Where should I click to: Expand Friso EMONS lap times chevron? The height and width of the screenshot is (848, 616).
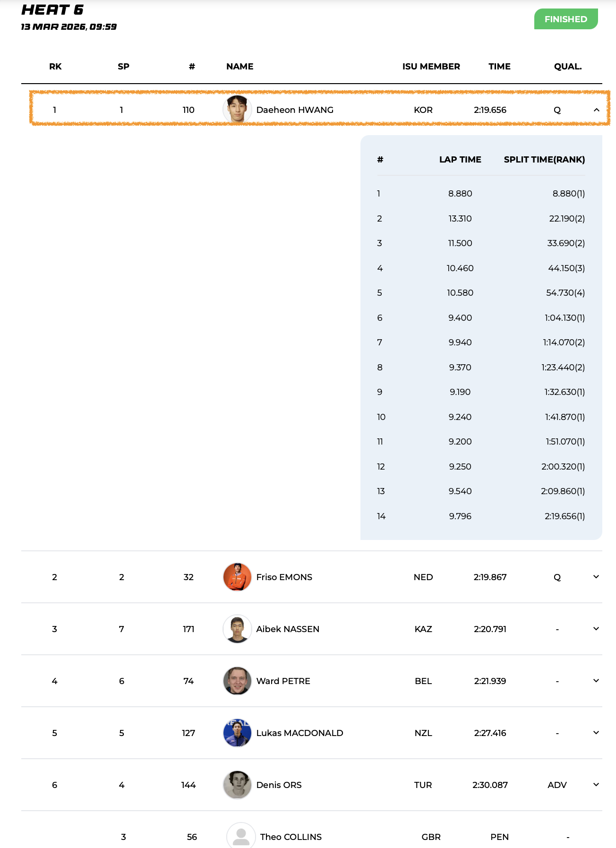coord(596,577)
